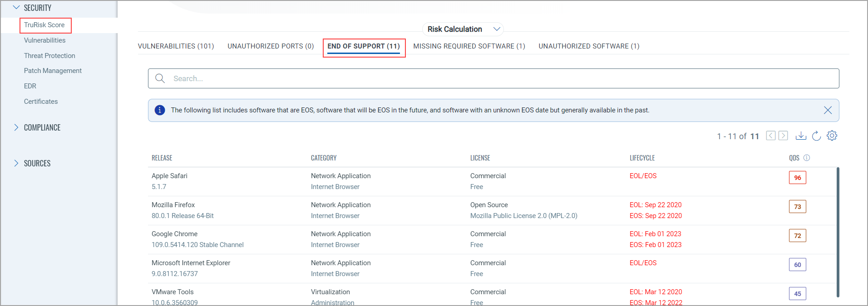Click the QDS column header
868x306 pixels.
794,158
